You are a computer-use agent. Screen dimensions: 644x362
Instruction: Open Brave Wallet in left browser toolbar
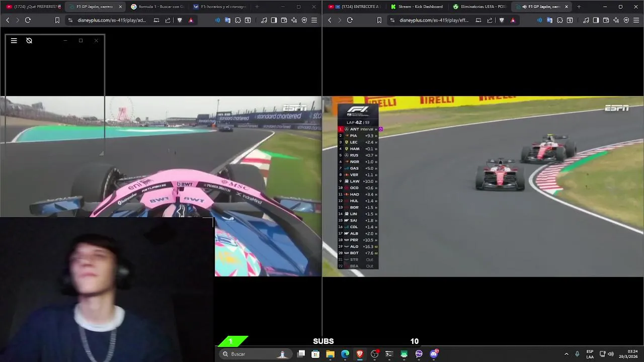click(284, 20)
